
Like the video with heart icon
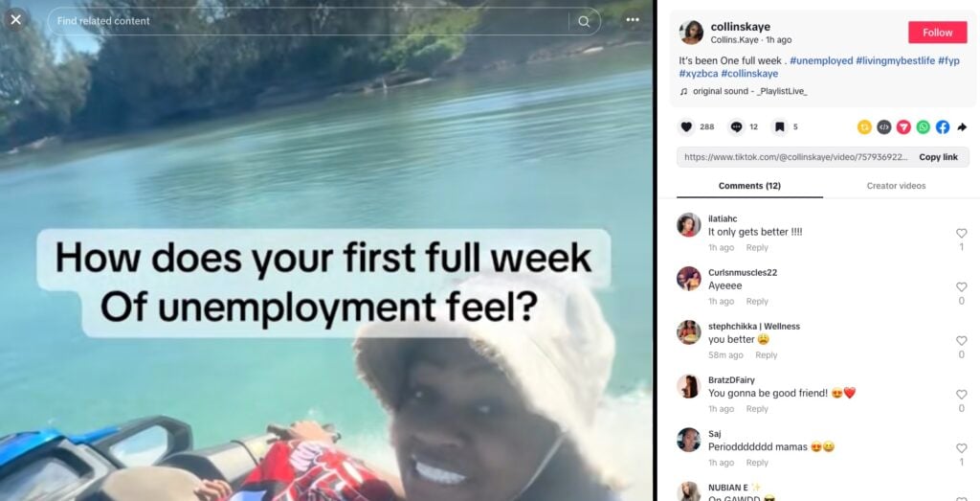click(686, 127)
